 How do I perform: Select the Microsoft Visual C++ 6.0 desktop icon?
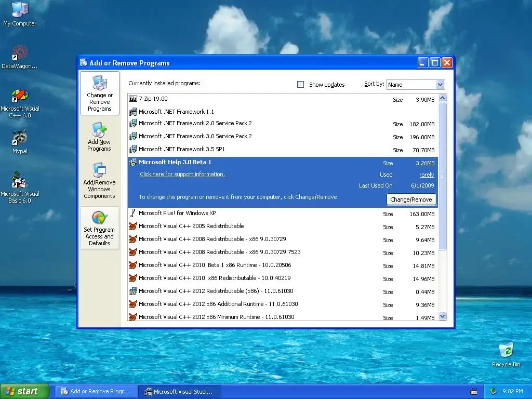point(20,103)
